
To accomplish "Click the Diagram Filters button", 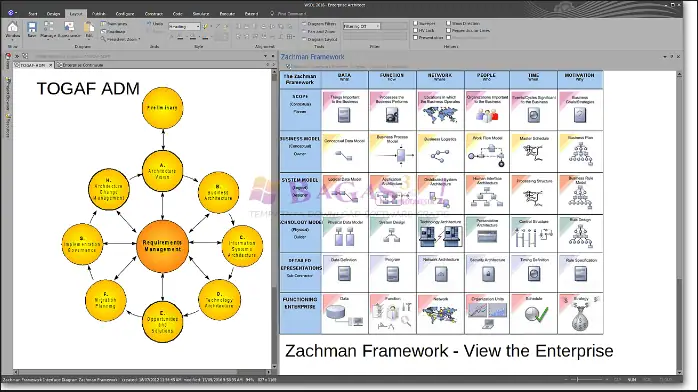I will 319,24.
